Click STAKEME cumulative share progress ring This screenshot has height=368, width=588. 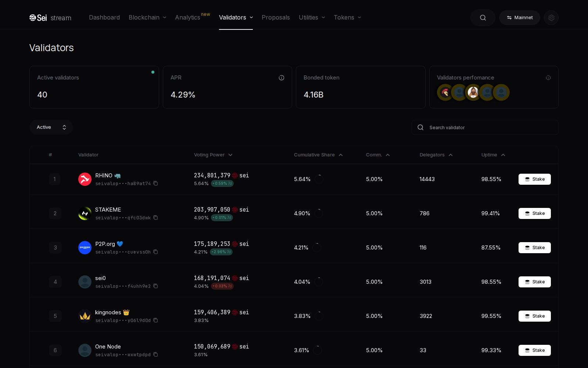tap(319, 213)
